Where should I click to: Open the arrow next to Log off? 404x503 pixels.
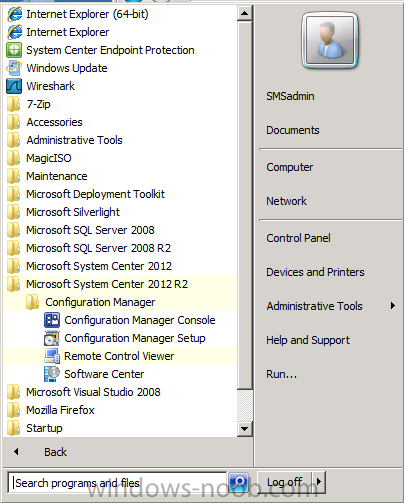[318, 482]
